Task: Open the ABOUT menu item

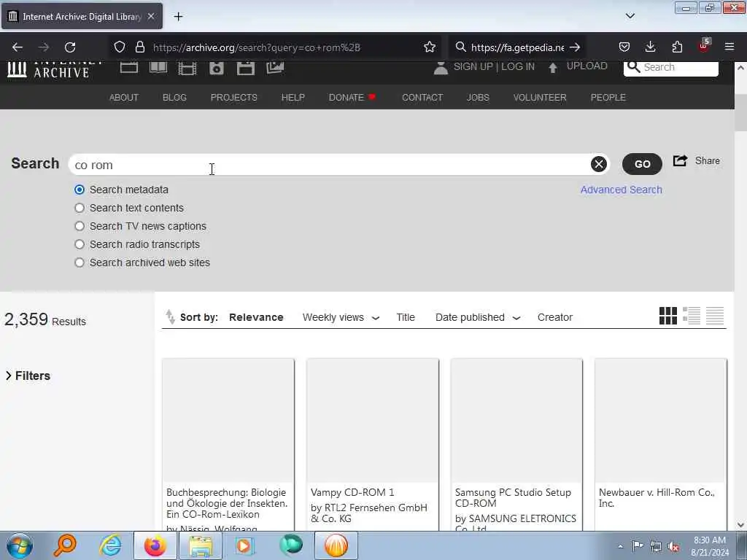Action: pyautogui.click(x=124, y=98)
